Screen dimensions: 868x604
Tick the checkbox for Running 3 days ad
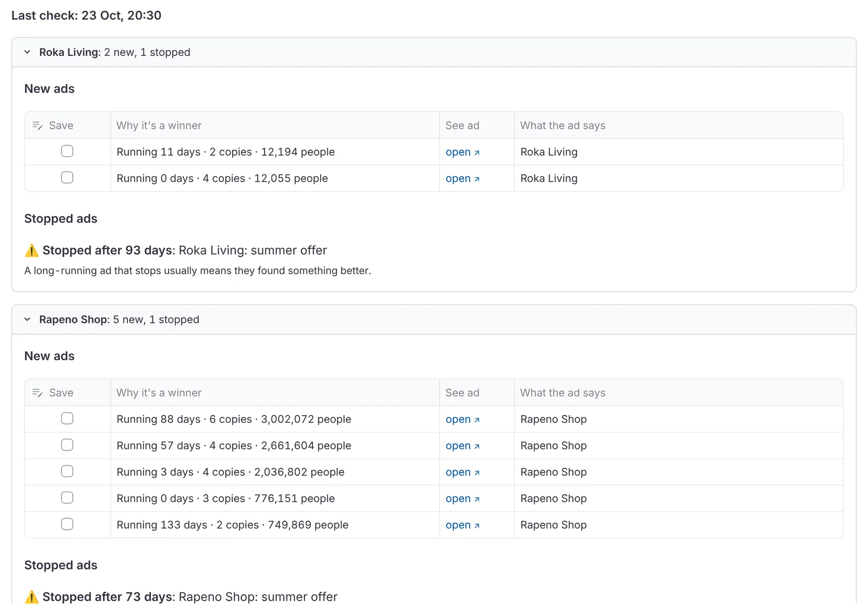pos(67,472)
